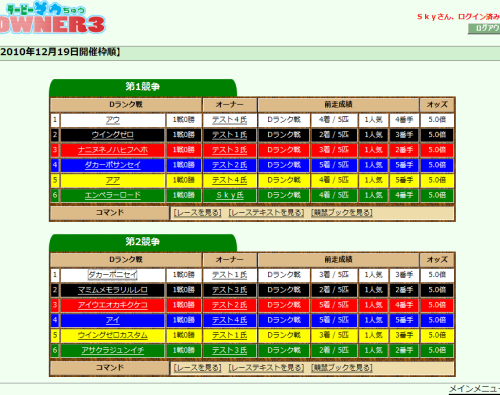Click the 前走成績 column header in race 2
The image size is (500, 395).
pyautogui.click(x=338, y=260)
